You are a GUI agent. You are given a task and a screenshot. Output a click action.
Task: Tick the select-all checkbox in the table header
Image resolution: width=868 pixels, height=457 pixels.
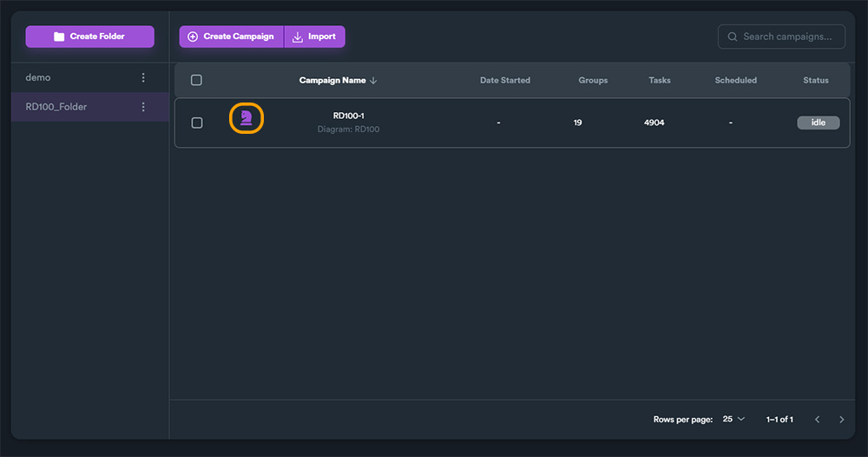point(196,80)
